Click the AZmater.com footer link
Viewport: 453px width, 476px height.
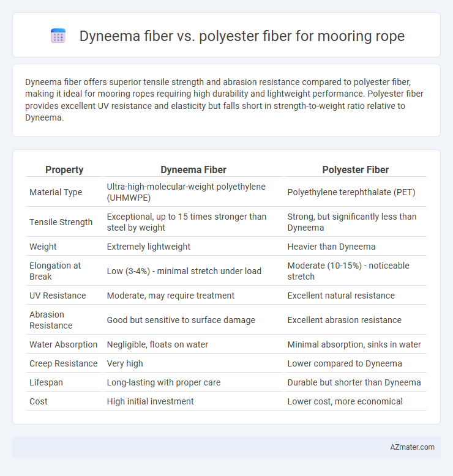[x=412, y=447]
